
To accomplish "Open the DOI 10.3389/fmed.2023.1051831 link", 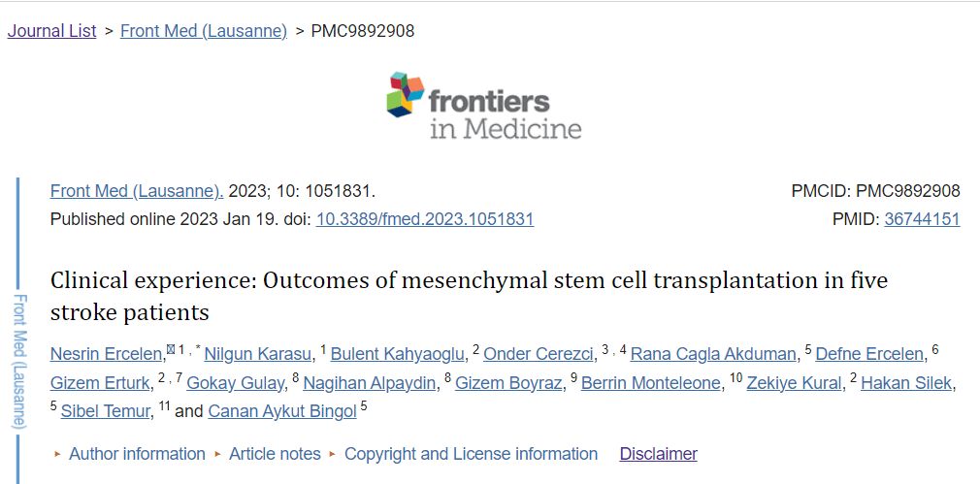I will (x=425, y=219).
